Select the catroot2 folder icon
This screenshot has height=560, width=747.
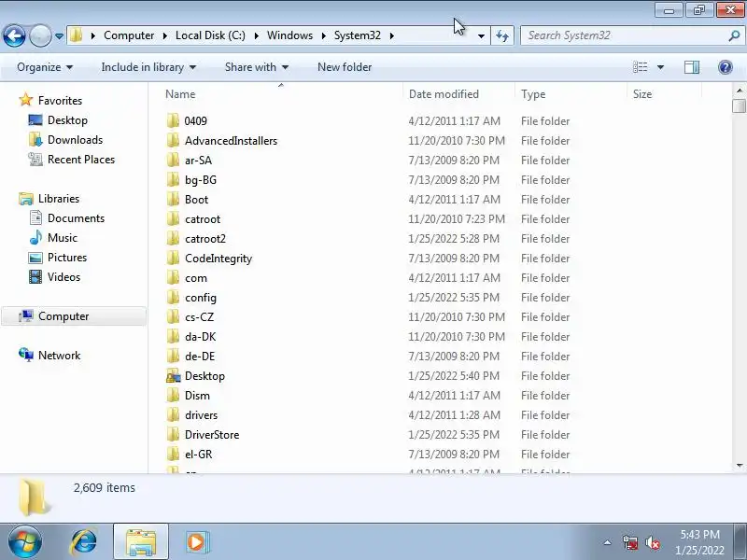tap(174, 238)
